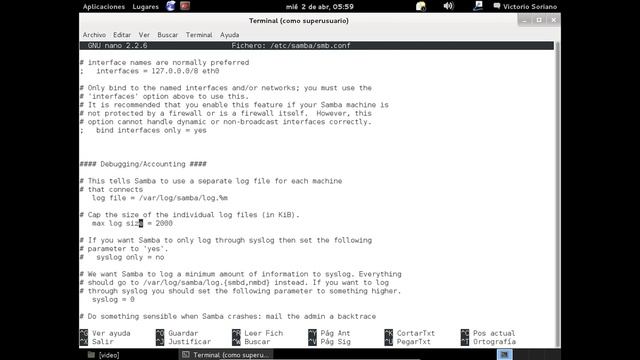Click the 'Leer Fich' shortcut label
Viewport: 640px width, 360px height.
point(263,333)
